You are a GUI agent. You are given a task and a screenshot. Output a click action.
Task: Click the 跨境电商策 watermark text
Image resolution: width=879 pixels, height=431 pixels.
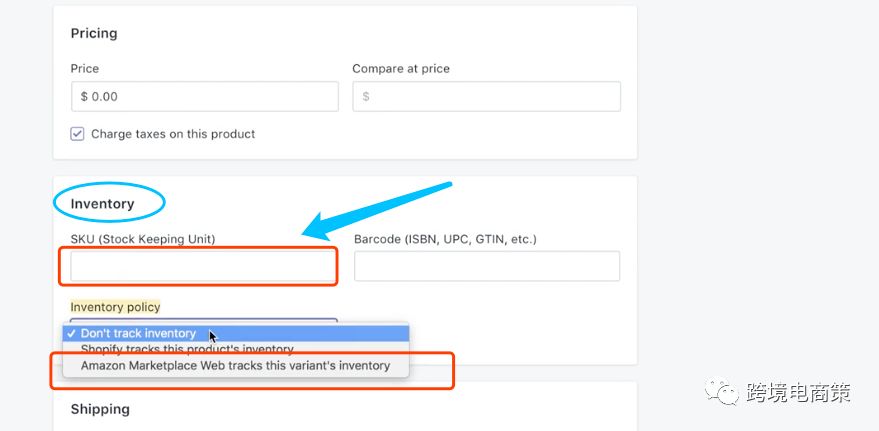[798, 393]
